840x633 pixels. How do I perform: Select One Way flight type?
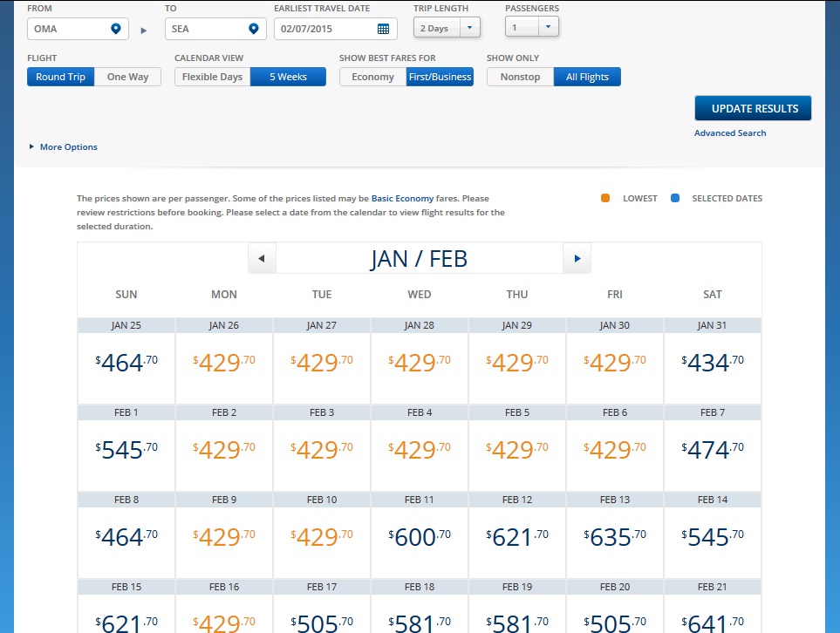click(127, 77)
